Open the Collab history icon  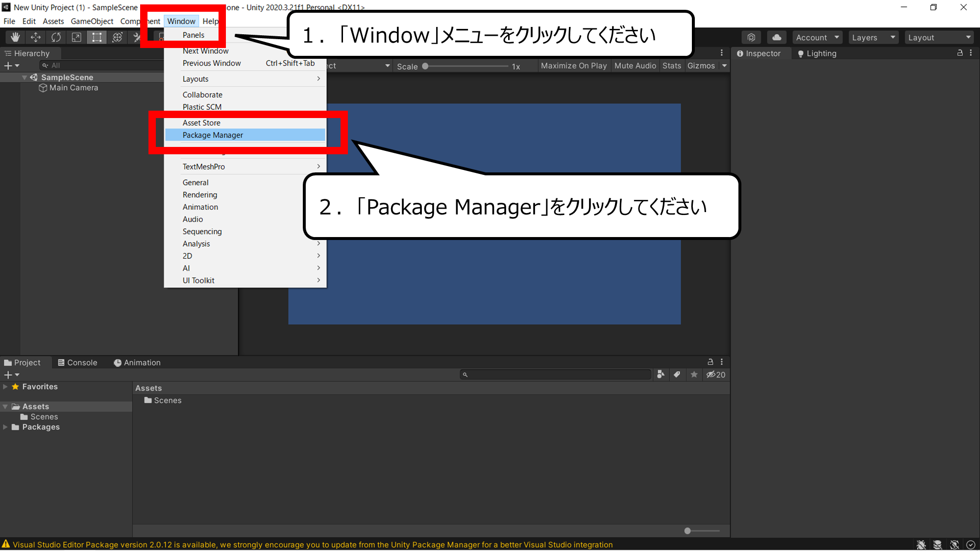coord(751,37)
